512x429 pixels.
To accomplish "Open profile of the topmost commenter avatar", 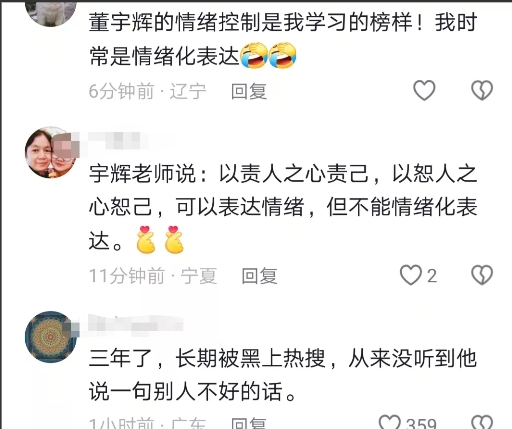I will point(51,13).
